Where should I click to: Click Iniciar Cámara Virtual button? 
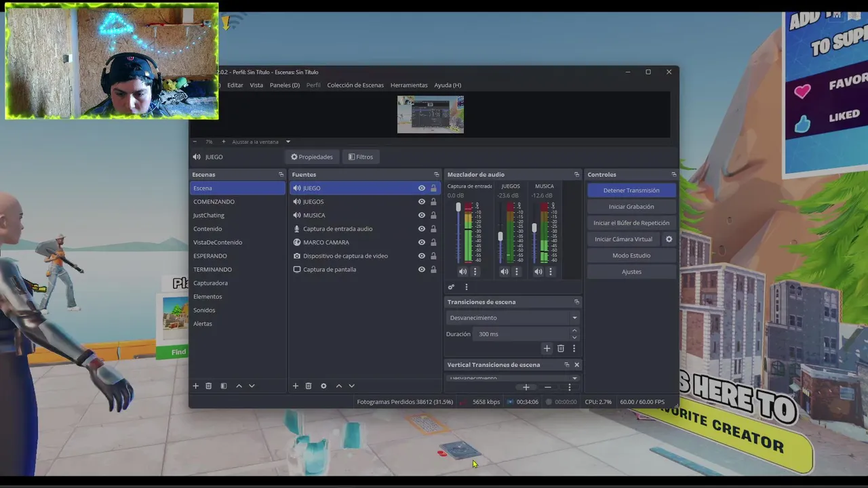624,239
